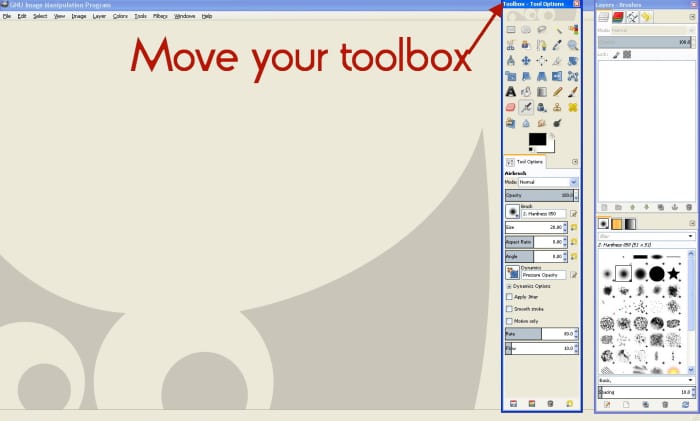Select the Pencil tool
The height and width of the screenshot is (421, 700).
point(557,92)
